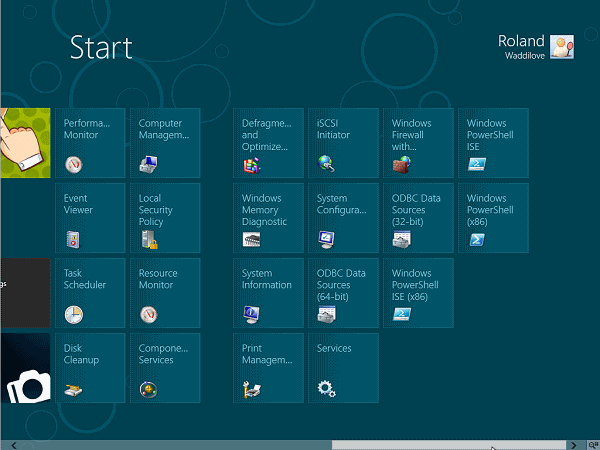Viewport: 600px width, 450px height.
Task: Open Windows Memory Diagnostic tile
Action: [269, 218]
